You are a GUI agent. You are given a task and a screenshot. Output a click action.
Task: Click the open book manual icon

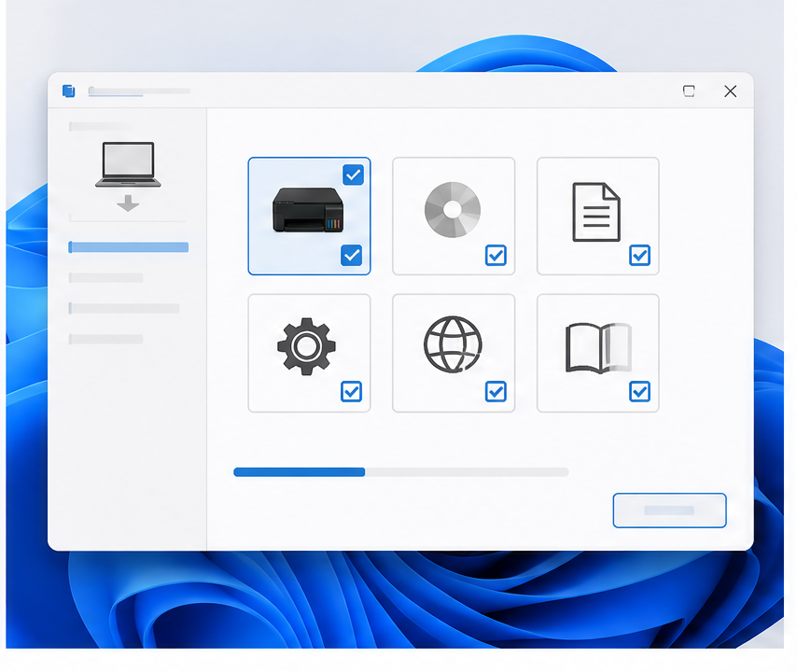598,348
